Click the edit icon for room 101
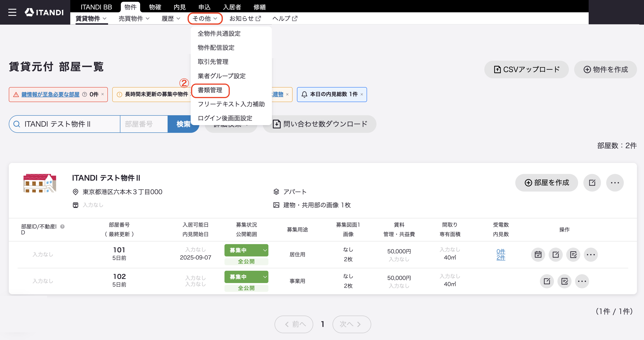The image size is (644, 340). point(555,255)
